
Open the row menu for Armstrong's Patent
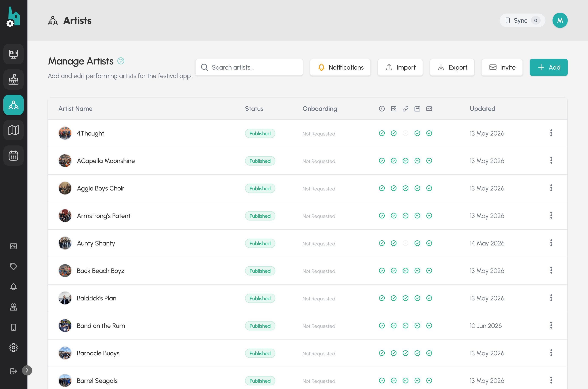[551, 215]
